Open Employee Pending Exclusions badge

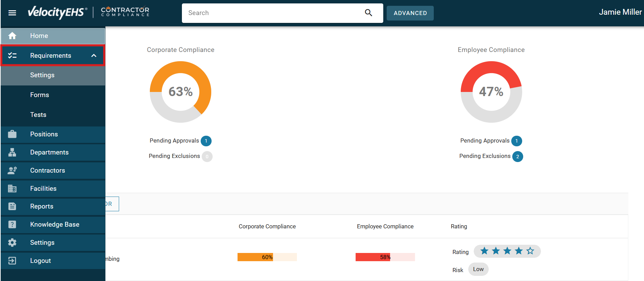click(x=517, y=157)
